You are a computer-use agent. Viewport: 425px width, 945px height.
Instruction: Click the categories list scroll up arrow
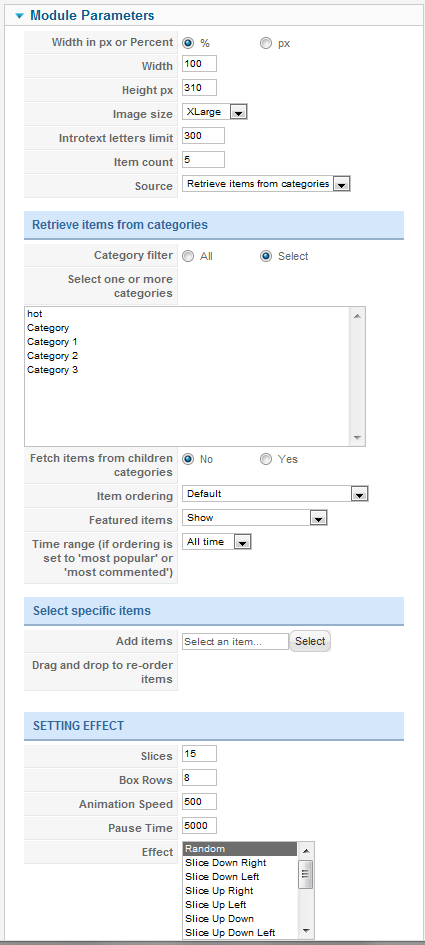(356, 315)
